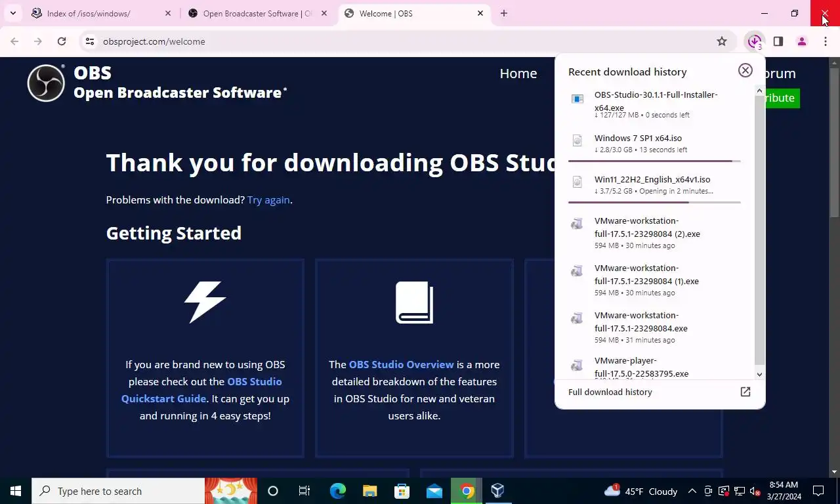
Task: Click the Windows 7 SP1 download progress bar
Action: pos(654,161)
